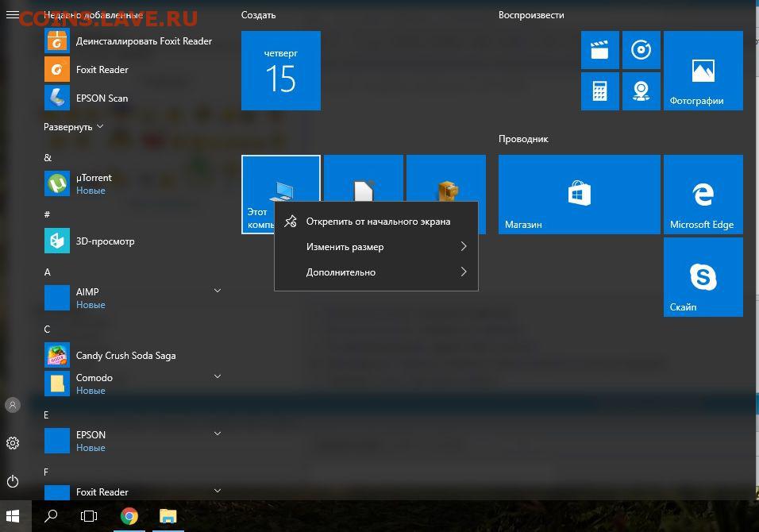Screen dimensions: 759x532
Task: Click the Comodo folder icon
Action: (x=57, y=384)
